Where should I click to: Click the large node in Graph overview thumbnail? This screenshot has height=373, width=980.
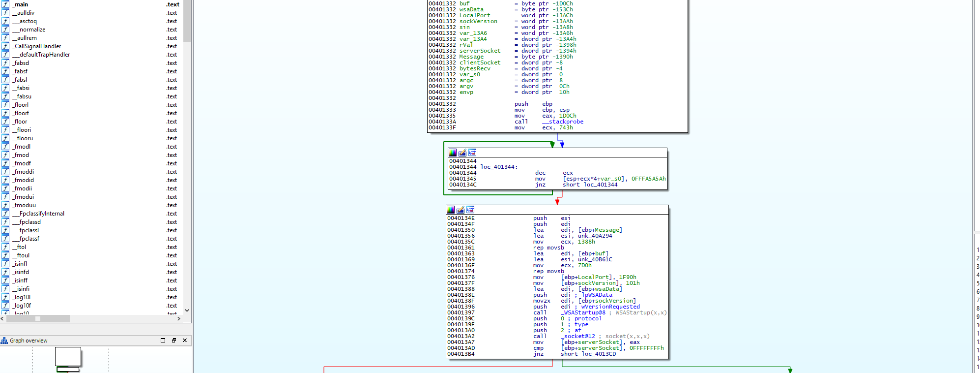click(x=68, y=356)
